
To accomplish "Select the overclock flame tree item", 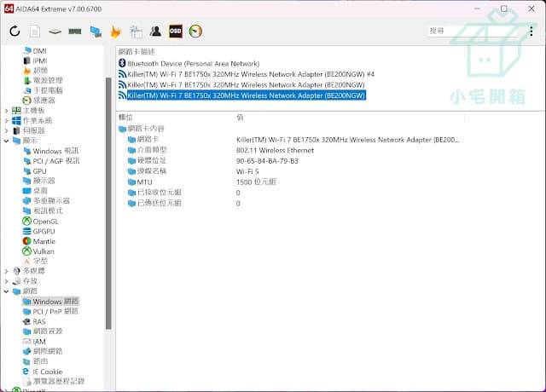I will pos(36,71).
